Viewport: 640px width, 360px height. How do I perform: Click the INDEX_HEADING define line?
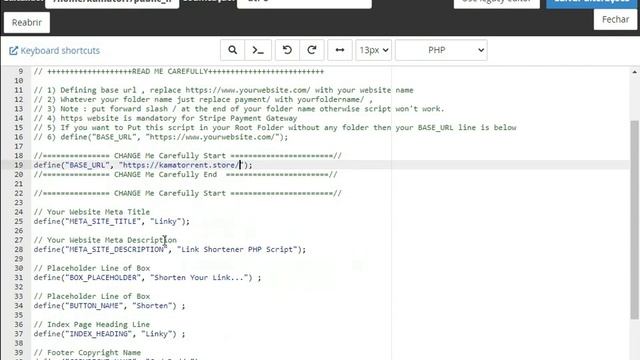109,334
